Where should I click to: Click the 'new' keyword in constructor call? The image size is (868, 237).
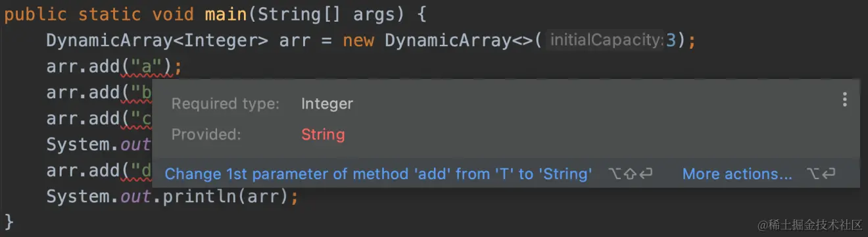coord(358,40)
